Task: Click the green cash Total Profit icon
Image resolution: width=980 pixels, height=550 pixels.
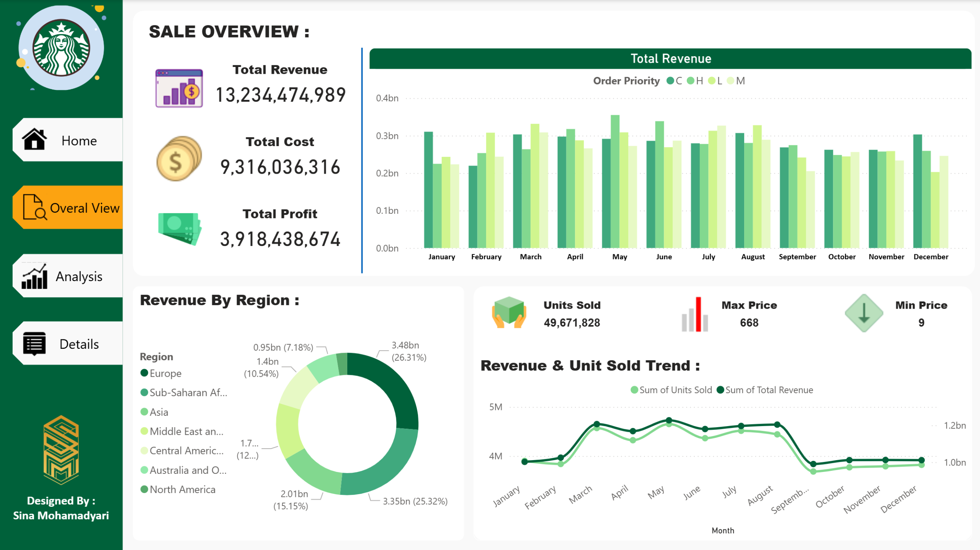Action: tap(179, 228)
